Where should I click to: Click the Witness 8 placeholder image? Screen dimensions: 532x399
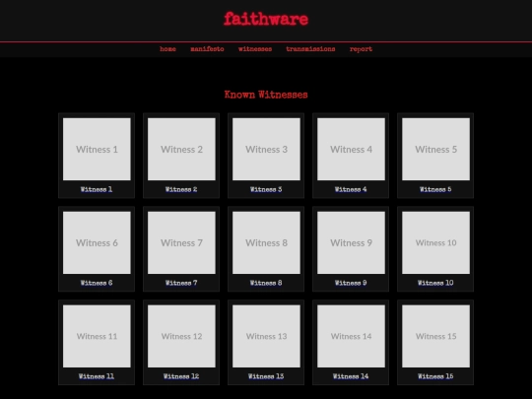click(x=266, y=242)
